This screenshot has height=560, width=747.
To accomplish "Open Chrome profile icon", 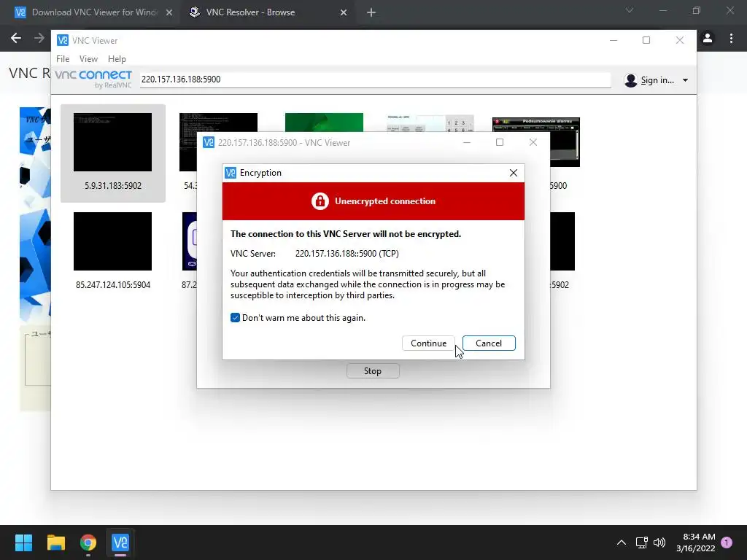I will (708, 38).
